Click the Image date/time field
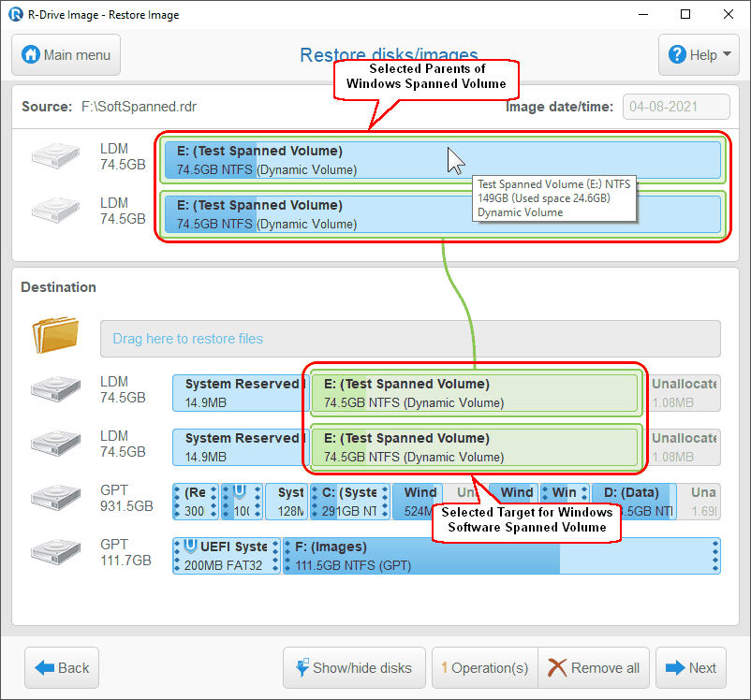 (676, 107)
